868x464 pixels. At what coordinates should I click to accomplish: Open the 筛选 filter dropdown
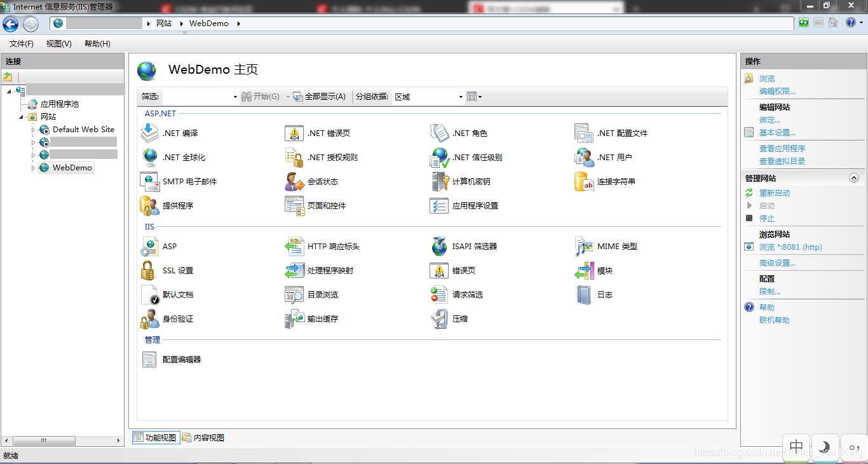[x=235, y=97]
